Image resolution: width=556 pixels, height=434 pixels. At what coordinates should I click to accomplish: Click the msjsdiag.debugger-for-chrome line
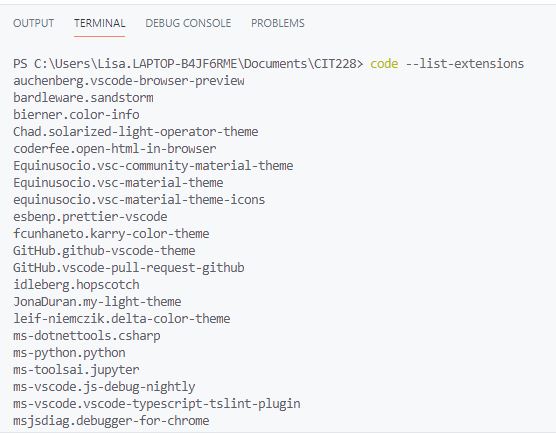coord(111,421)
